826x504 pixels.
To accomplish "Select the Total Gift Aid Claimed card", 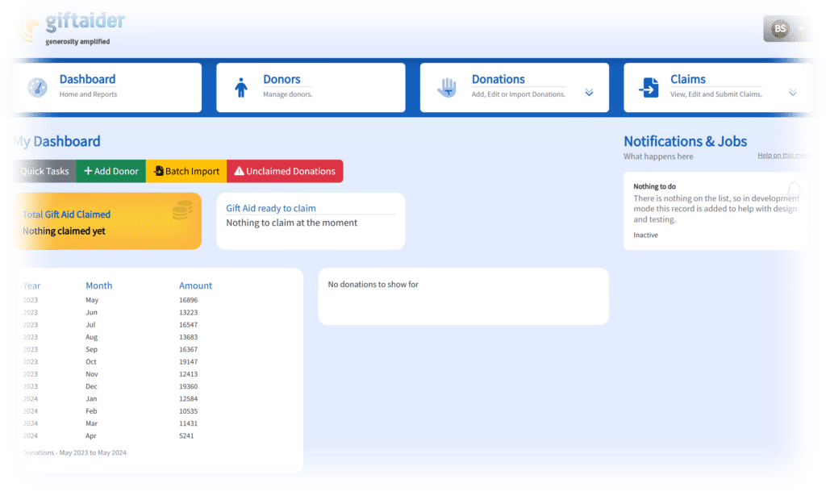I will [x=107, y=221].
